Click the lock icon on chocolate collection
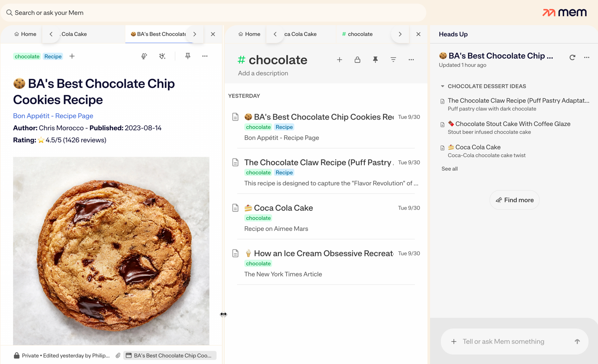This screenshot has width=598, height=364. [357, 59]
